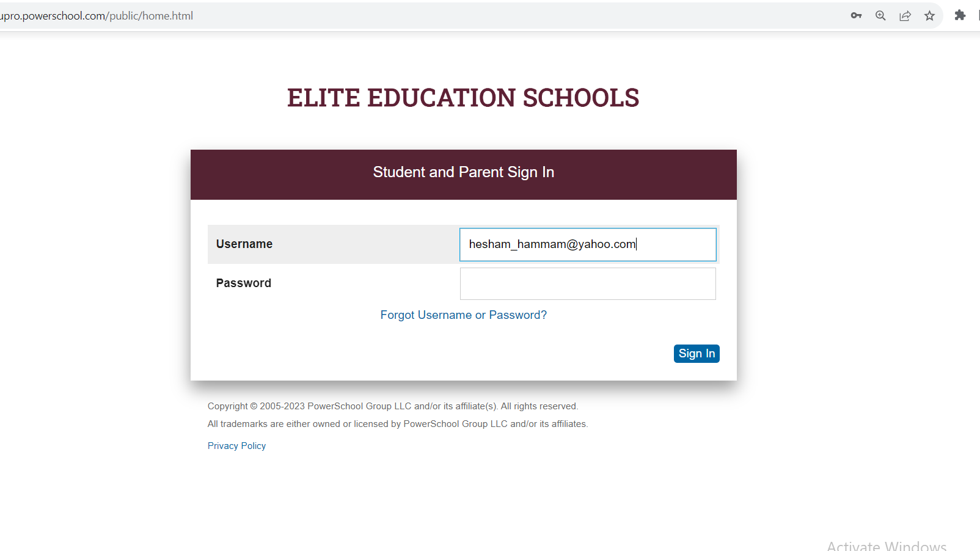The height and width of the screenshot is (551, 980).
Task: Open the Privacy Policy link
Action: [x=236, y=445]
